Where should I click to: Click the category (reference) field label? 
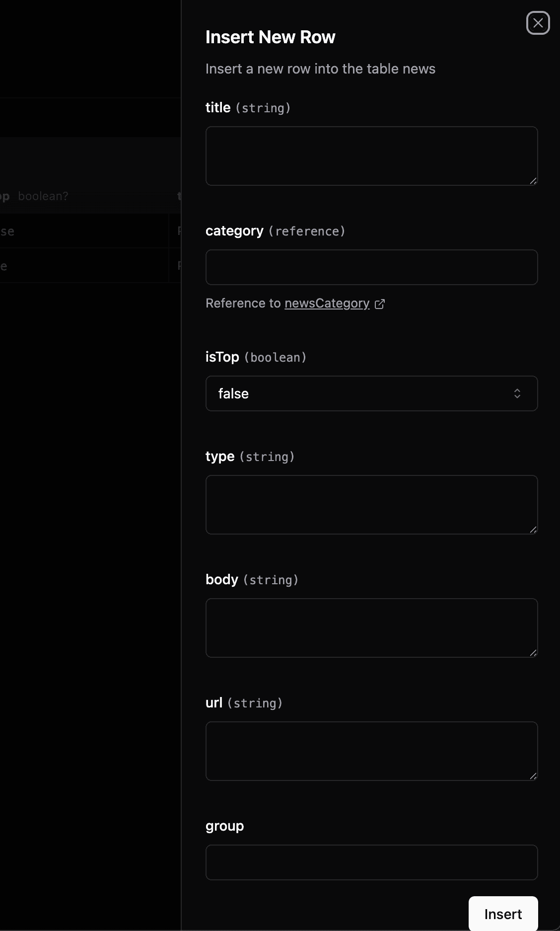pos(234,231)
